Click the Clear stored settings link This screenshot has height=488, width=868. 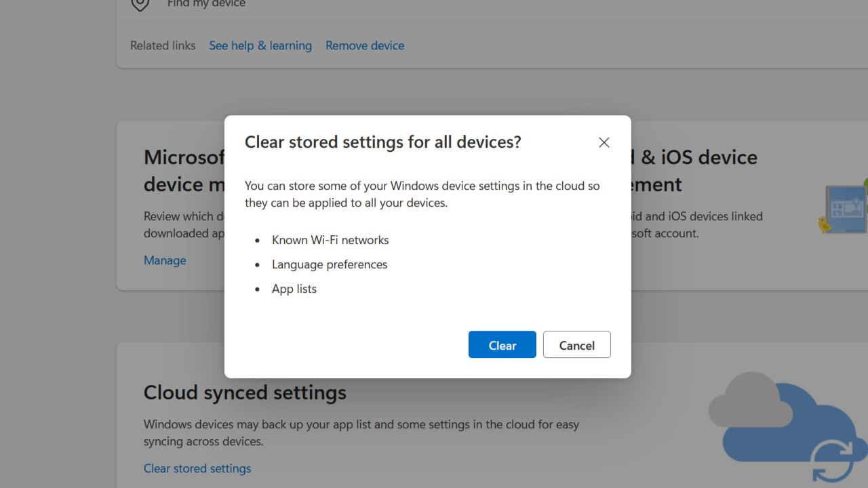pyautogui.click(x=197, y=468)
